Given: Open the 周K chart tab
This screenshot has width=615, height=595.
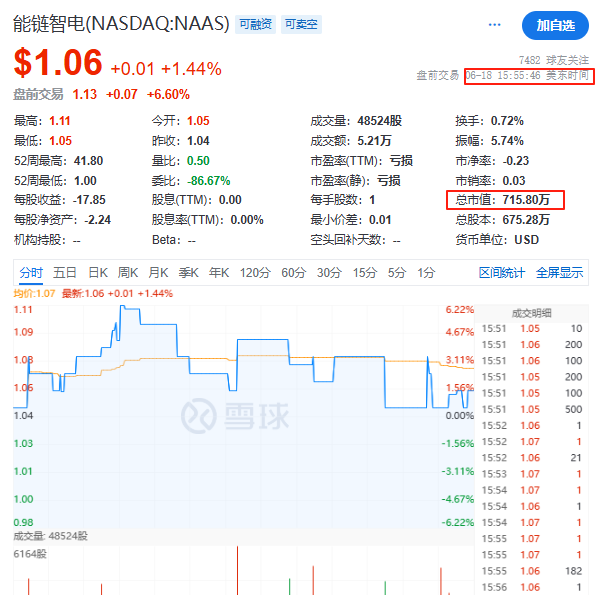Looking at the screenshot, I should 128,272.
